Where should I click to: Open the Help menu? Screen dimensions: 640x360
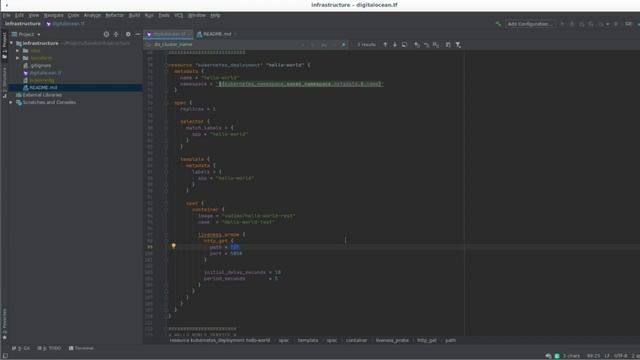[x=216, y=15]
